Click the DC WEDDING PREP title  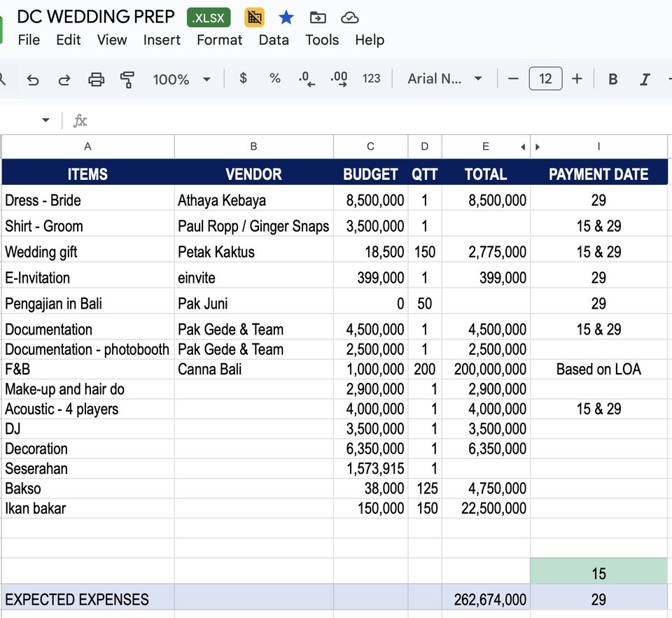coord(96,17)
